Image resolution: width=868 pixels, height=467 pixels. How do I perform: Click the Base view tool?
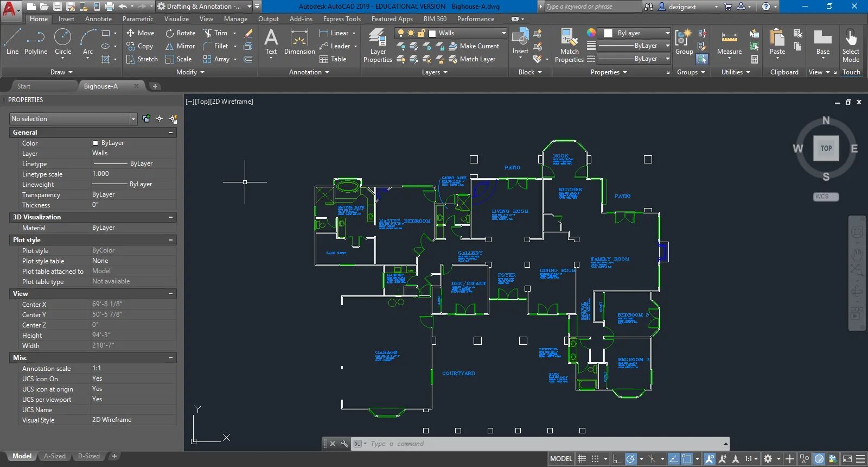tap(823, 42)
